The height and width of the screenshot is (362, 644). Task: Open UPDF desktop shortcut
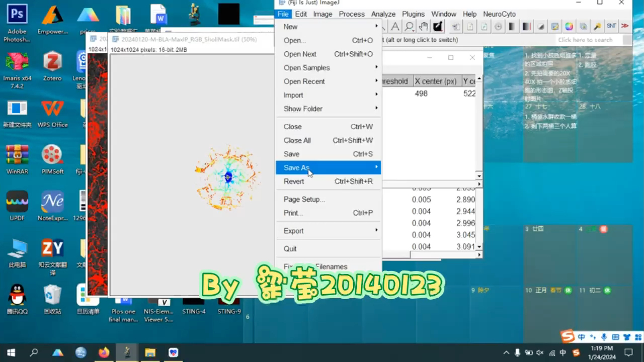click(x=17, y=206)
